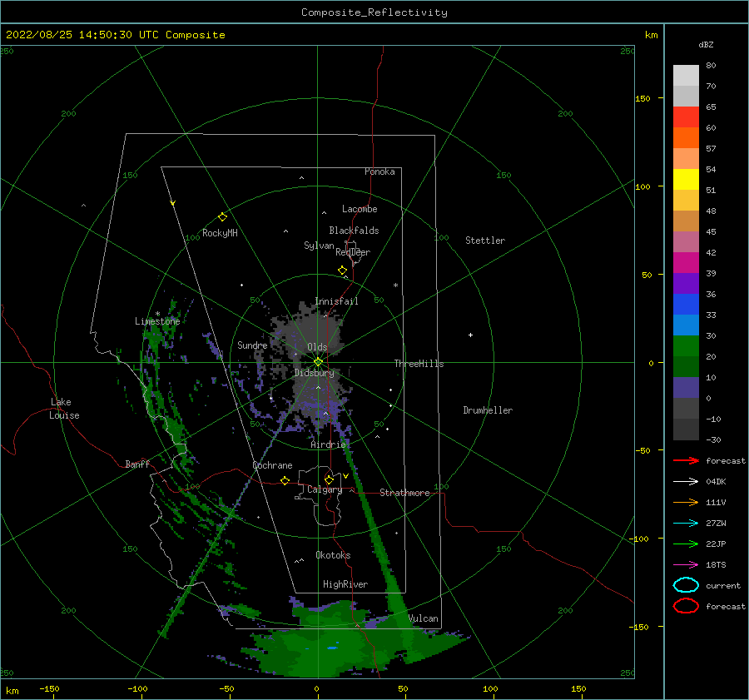Click the magenta 18TS arrow icon
Screen dimensions: 749x700
[x=686, y=565]
